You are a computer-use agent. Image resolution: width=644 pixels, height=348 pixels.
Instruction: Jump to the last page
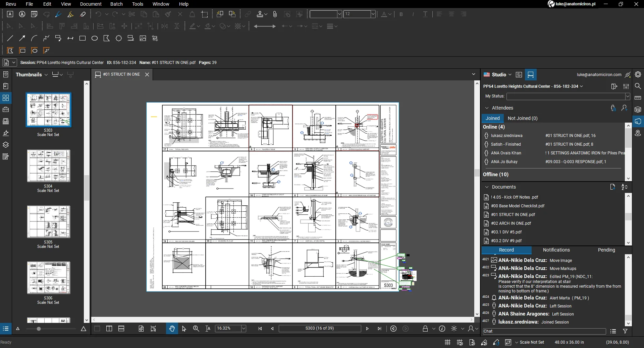coord(379,329)
